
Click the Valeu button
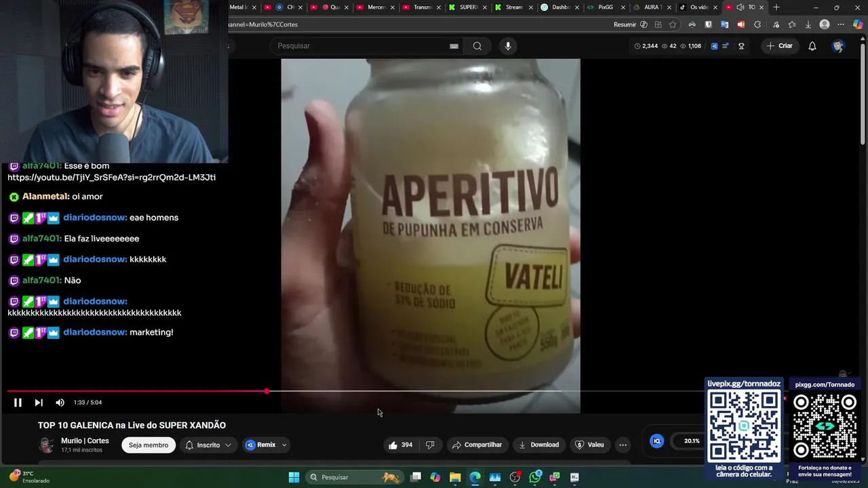click(589, 445)
